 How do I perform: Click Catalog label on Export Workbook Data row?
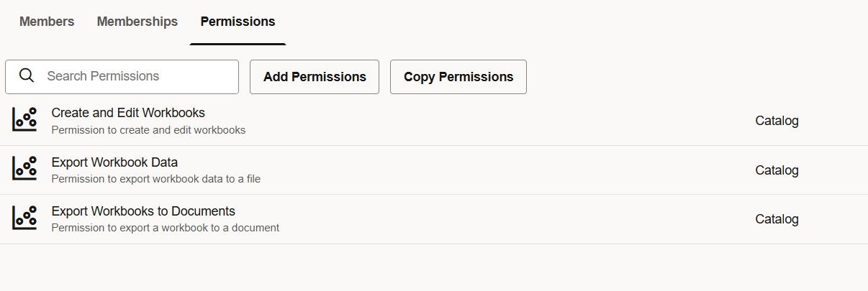(x=777, y=170)
